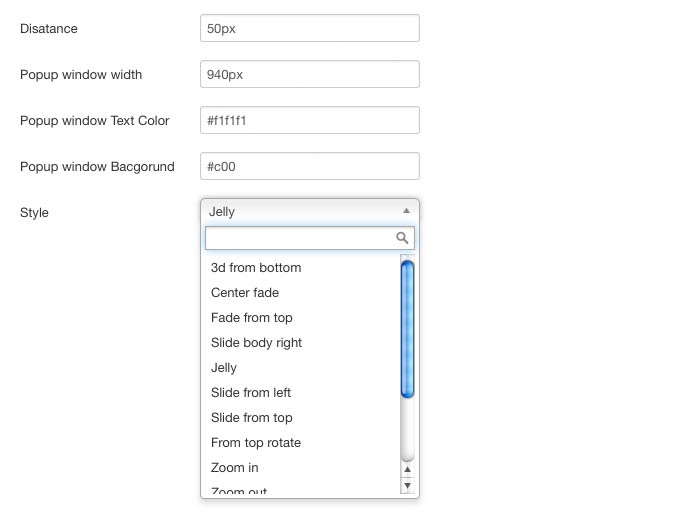The width and height of the screenshot is (700, 525).
Task: Select the "Jelly" option in list
Action: (224, 368)
